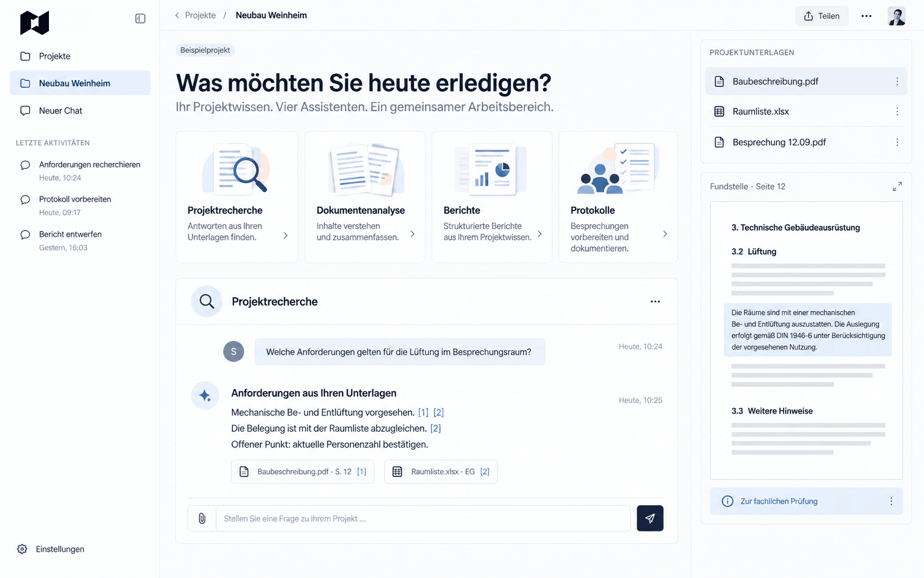Click the info icon for Zur fachlichen Prüfung
924x578 pixels.
point(728,501)
